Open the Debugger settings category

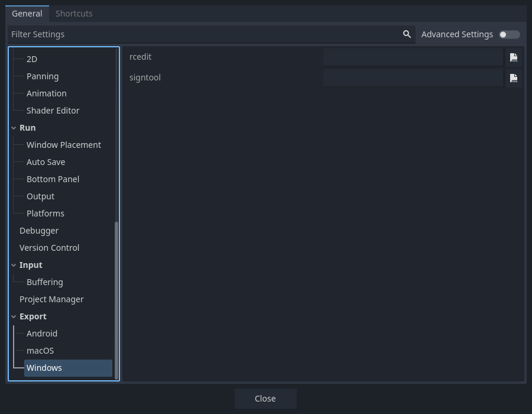click(39, 231)
